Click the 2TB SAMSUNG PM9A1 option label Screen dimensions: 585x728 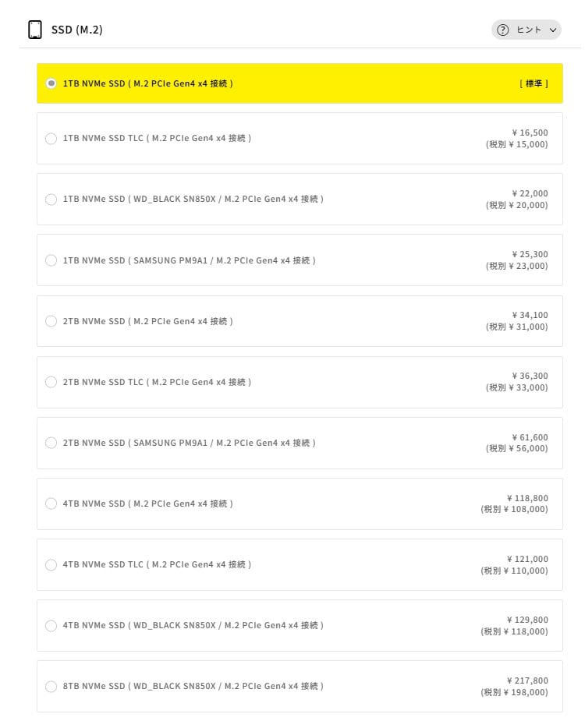tap(190, 443)
